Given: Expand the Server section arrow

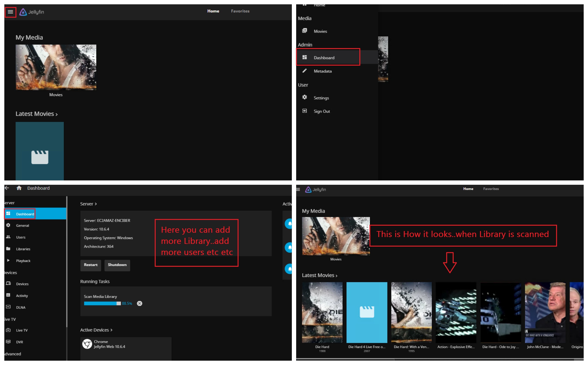Looking at the screenshot, I should pyautogui.click(x=96, y=204).
